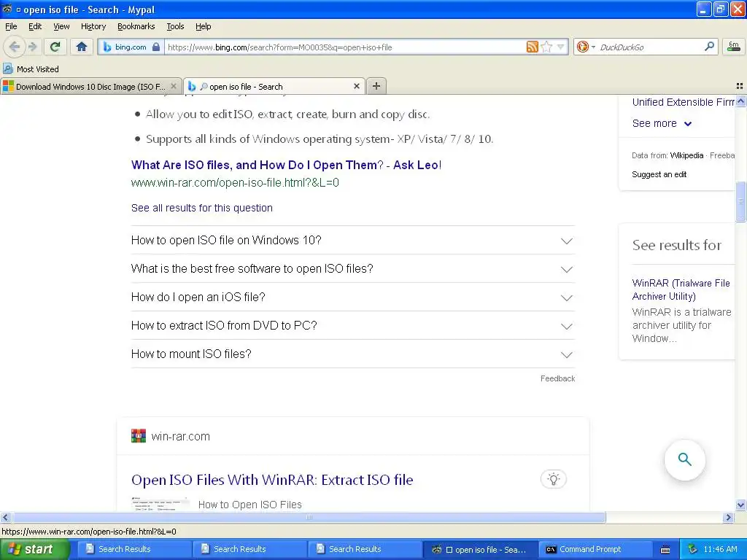Click the win-rar.com favicon icon

point(139,436)
